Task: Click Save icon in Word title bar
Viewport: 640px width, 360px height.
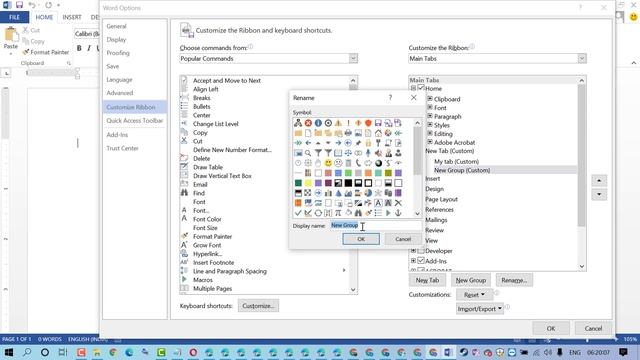Action: click(19, 5)
